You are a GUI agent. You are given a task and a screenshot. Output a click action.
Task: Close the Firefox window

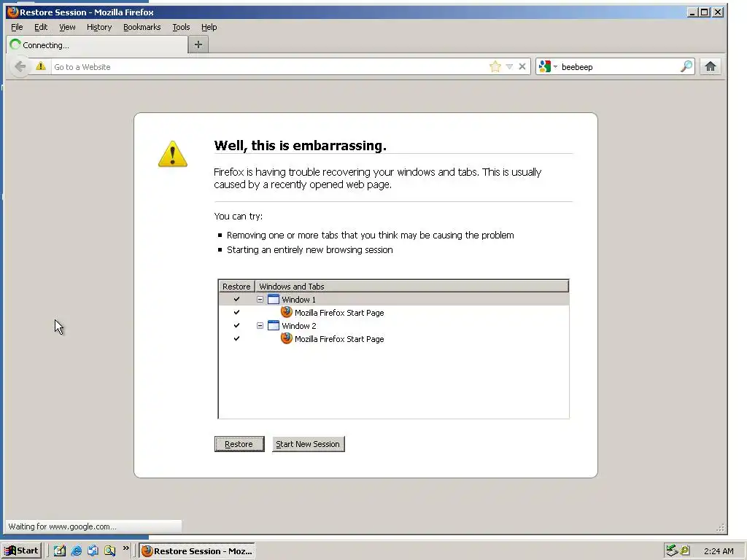point(718,12)
